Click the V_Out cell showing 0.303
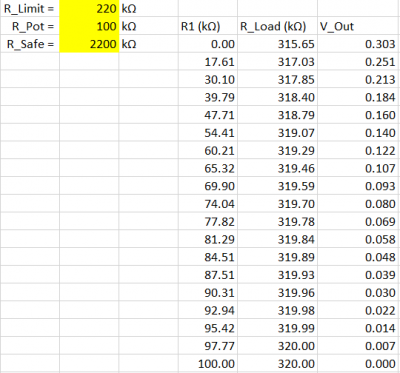Screen dimensions: 400x373 (x=358, y=44)
